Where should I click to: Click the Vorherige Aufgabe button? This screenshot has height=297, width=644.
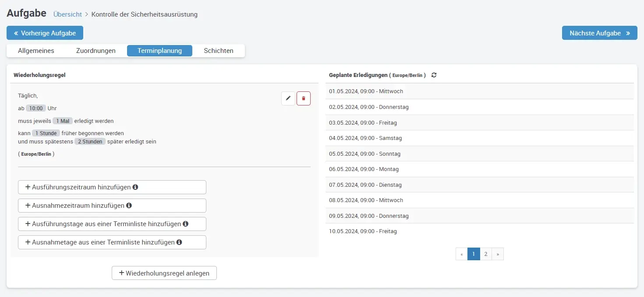click(45, 33)
